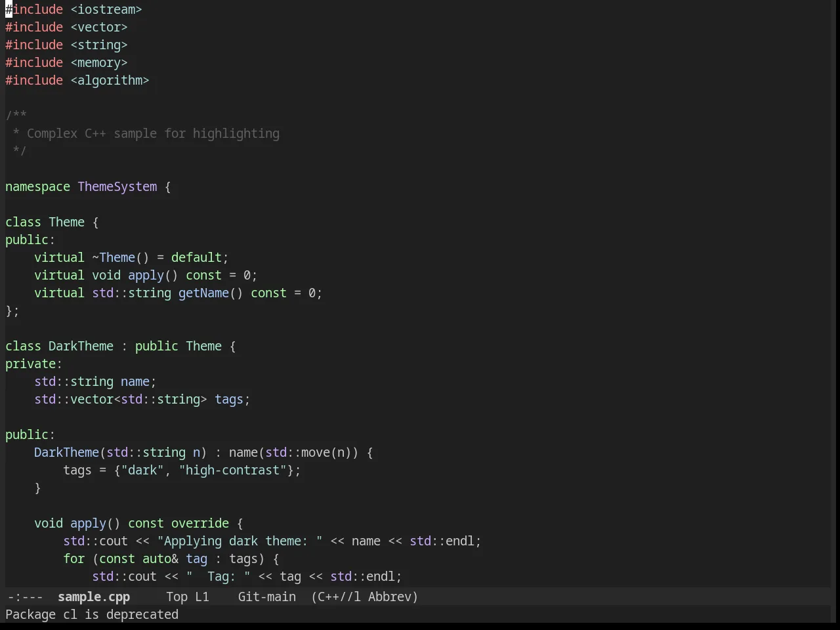The width and height of the screenshot is (840, 630).
Task: Click the " Tag: " string literal
Action: (218, 576)
